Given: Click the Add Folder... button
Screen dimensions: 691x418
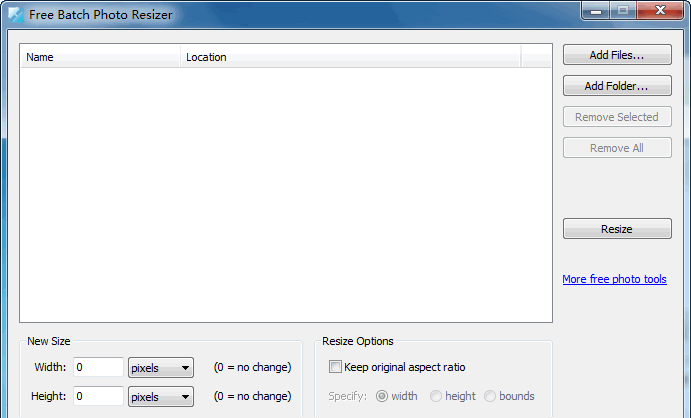Looking at the screenshot, I should tap(617, 85).
